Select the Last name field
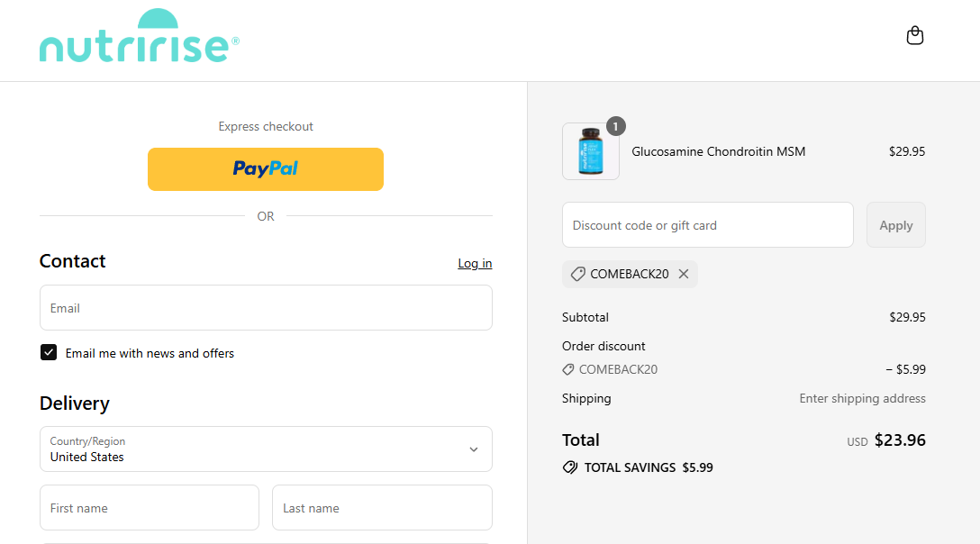The width and height of the screenshot is (980, 544). pyautogui.click(x=382, y=508)
